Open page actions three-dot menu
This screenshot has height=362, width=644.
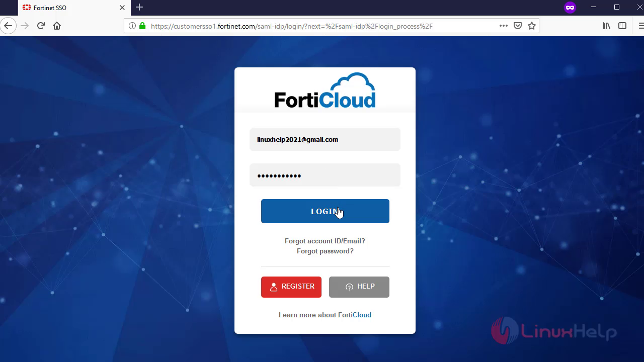pos(504,26)
